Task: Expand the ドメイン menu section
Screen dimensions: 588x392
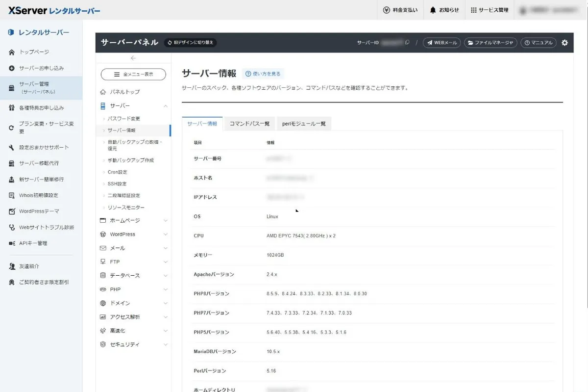Action: 133,303
